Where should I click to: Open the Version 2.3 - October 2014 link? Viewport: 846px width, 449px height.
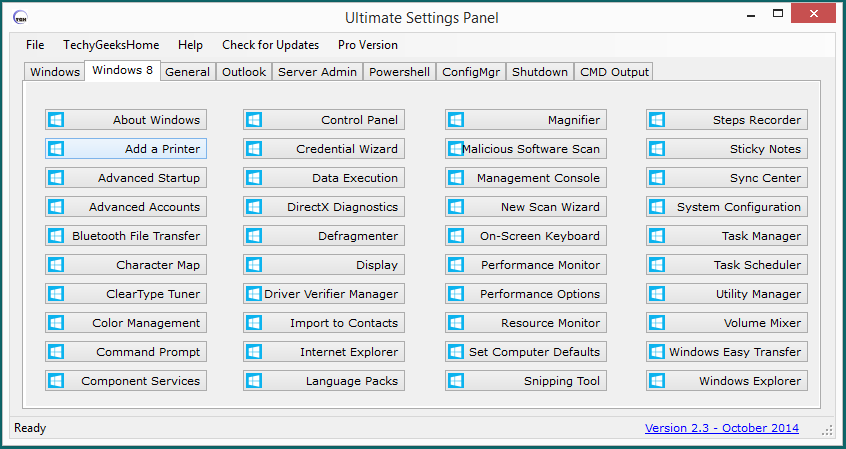tap(721, 428)
